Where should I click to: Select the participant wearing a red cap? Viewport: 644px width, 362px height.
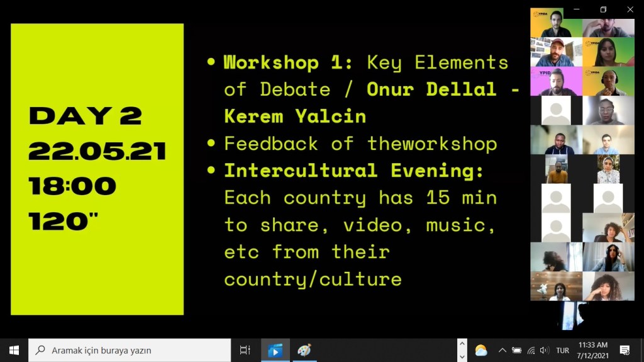(x=556, y=52)
